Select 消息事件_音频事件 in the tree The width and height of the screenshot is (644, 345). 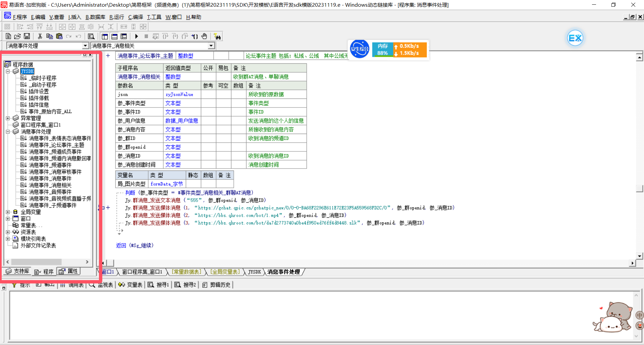click(50, 192)
